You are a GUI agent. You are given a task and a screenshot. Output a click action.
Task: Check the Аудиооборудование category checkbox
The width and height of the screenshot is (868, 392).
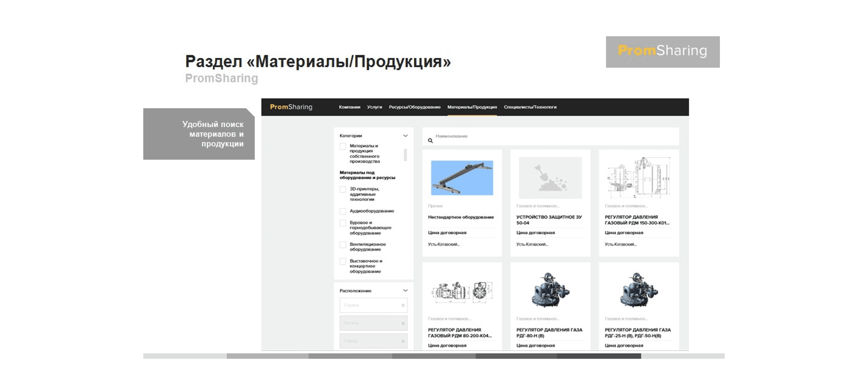tap(343, 211)
